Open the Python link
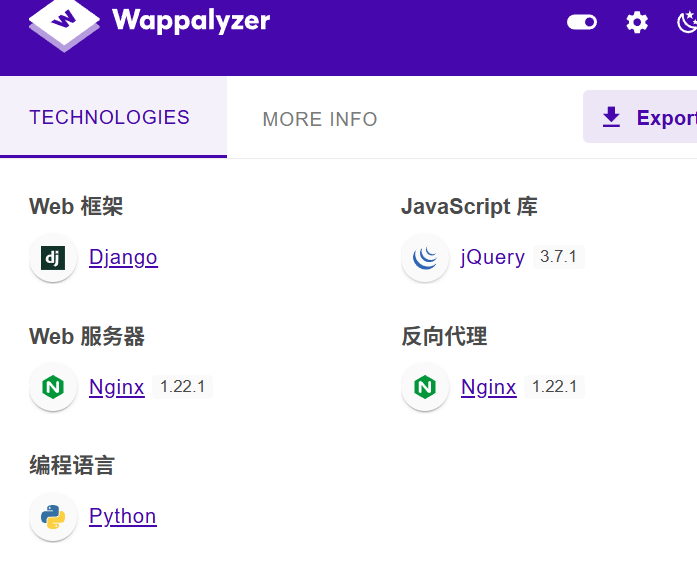Image resolution: width=697 pixels, height=578 pixels. click(123, 516)
